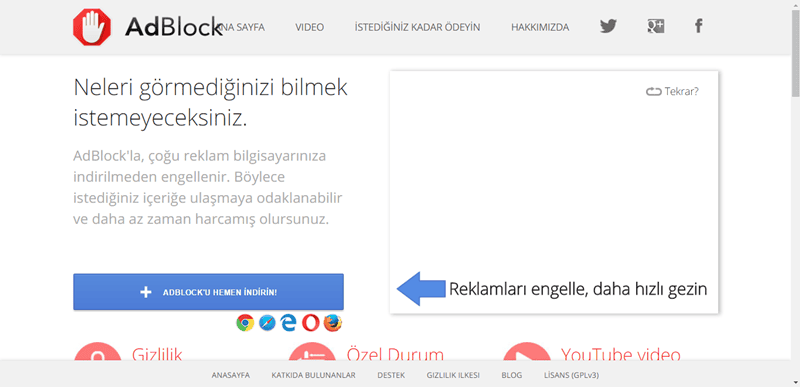Image resolution: width=800 pixels, height=387 pixels.
Task: Open the Google Plus icon link
Action: (x=655, y=26)
